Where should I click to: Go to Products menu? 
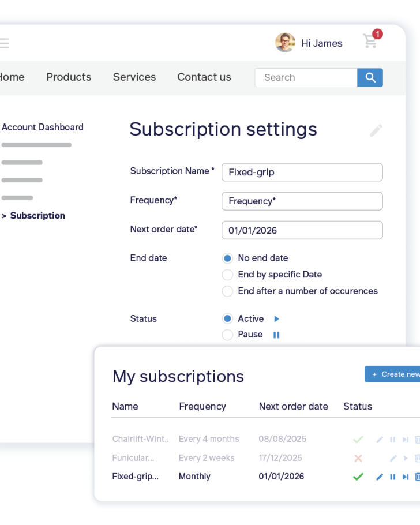coord(69,77)
